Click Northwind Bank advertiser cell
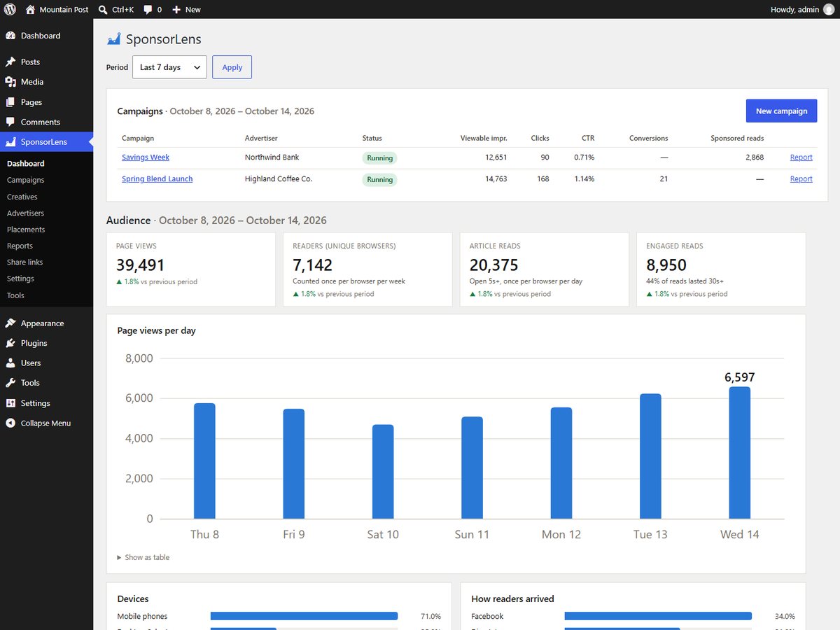Image resolution: width=840 pixels, height=630 pixels. click(272, 157)
